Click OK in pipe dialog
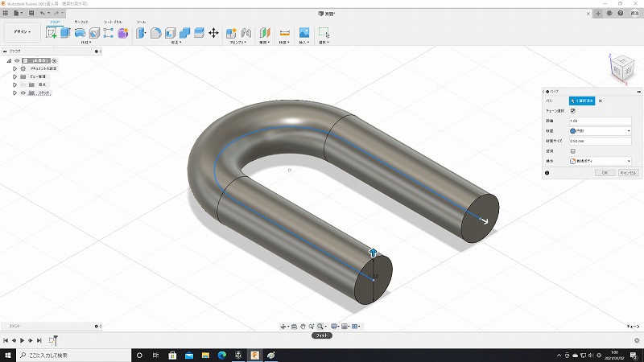Image resolution: width=644 pixels, height=362 pixels. click(605, 172)
